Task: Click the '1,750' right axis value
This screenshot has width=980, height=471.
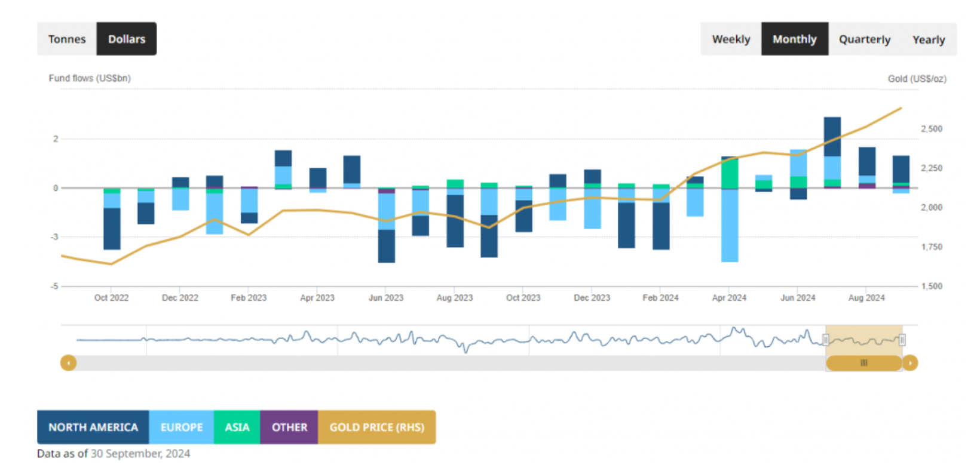Action: coord(932,247)
